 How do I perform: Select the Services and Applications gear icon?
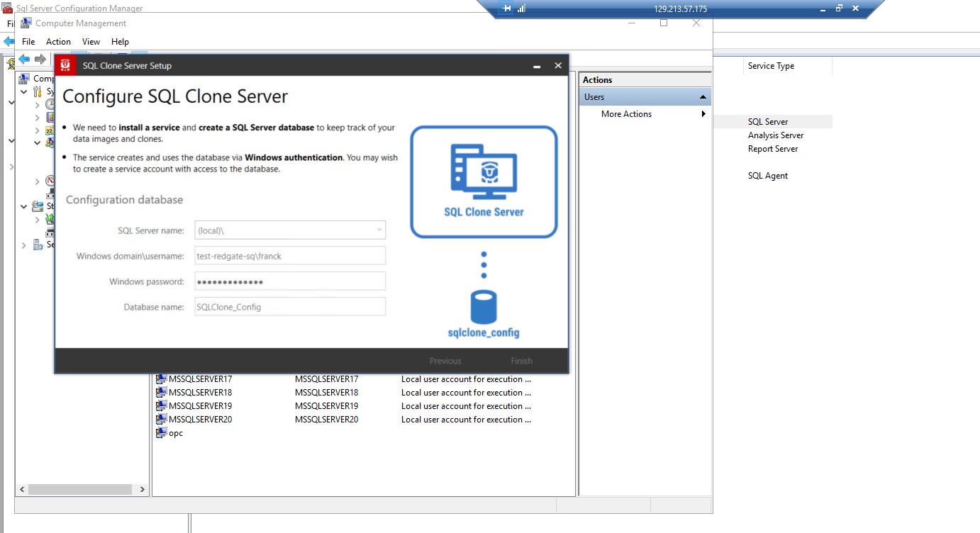38,245
